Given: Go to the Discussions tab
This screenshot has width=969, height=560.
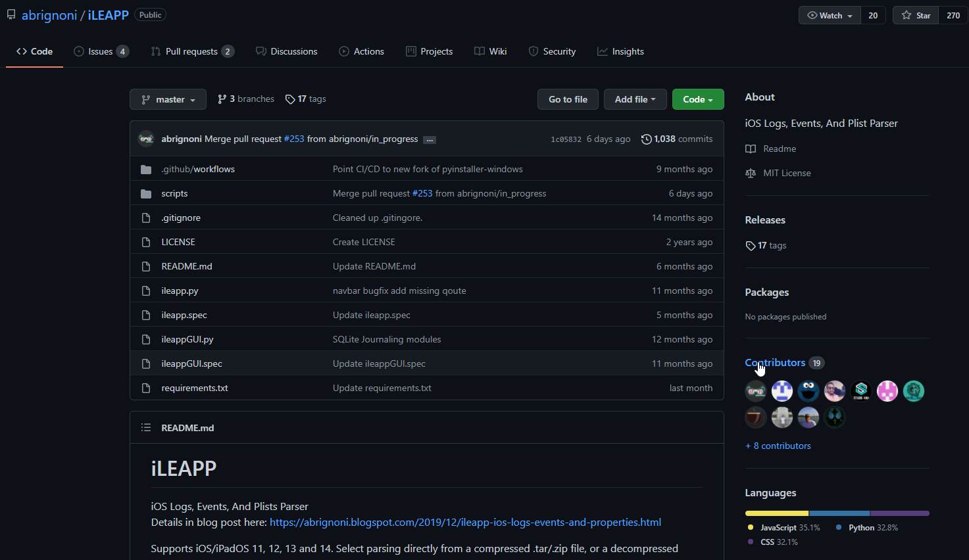Looking at the screenshot, I should 286,51.
